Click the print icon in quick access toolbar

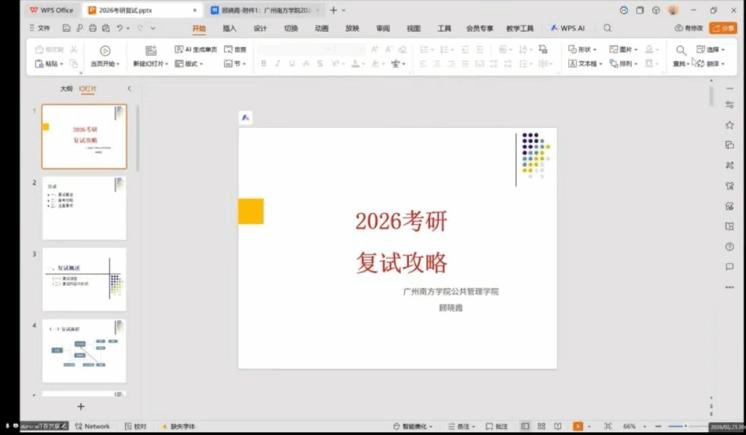point(92,28)
